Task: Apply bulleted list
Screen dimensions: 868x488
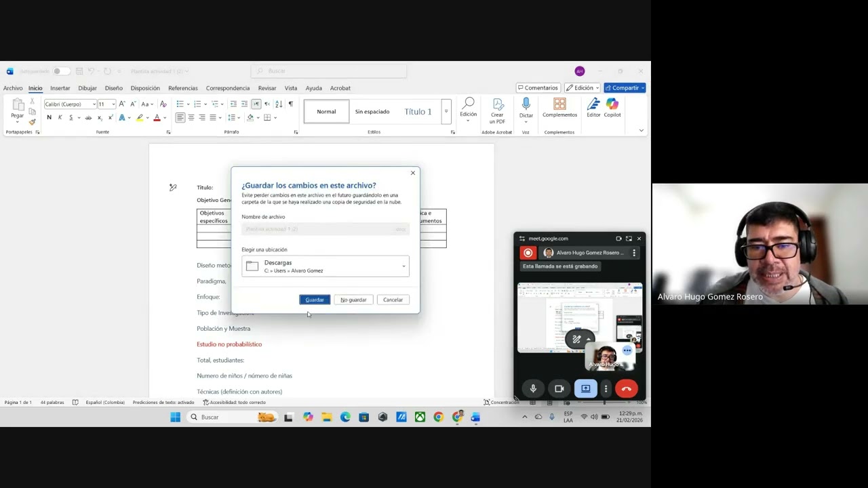Action: tap(180, 104)
